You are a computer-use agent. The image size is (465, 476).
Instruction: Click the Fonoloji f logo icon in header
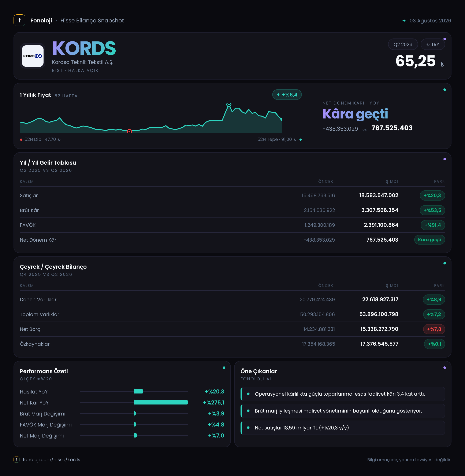tap(19, 21)
